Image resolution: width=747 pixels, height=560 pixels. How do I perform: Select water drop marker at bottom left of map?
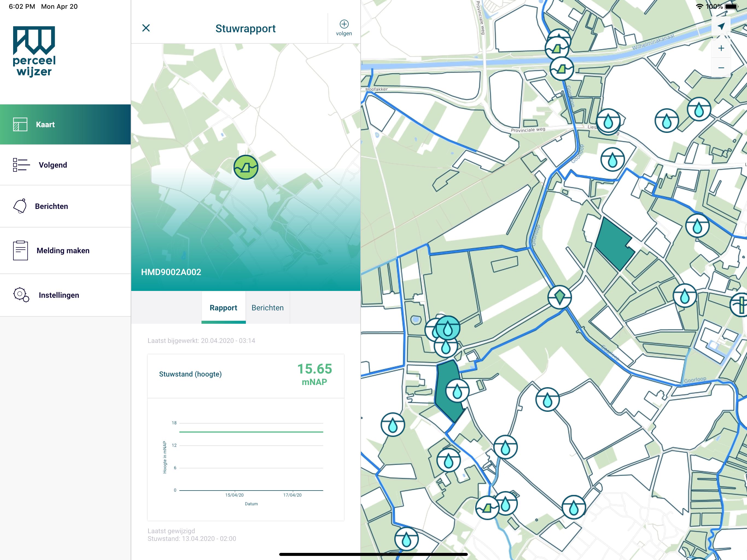(406, 539)
